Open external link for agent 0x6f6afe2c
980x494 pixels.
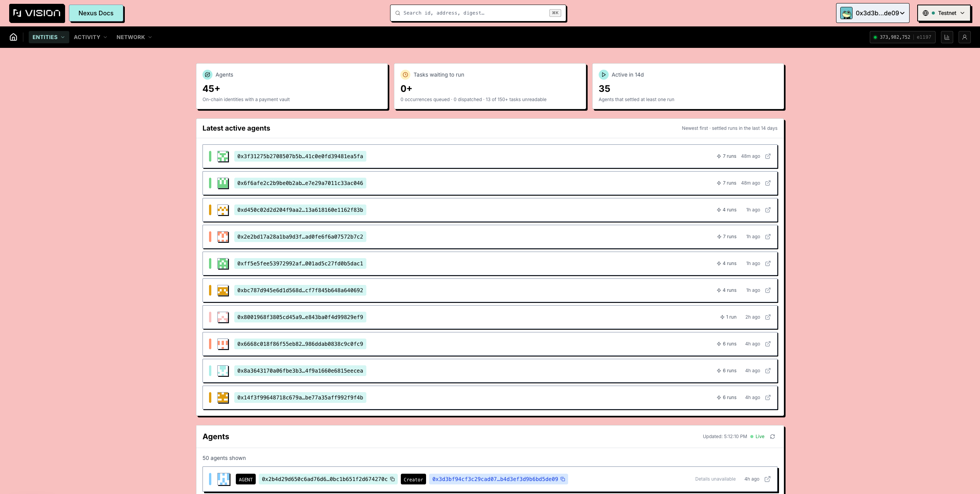point(768,183)
